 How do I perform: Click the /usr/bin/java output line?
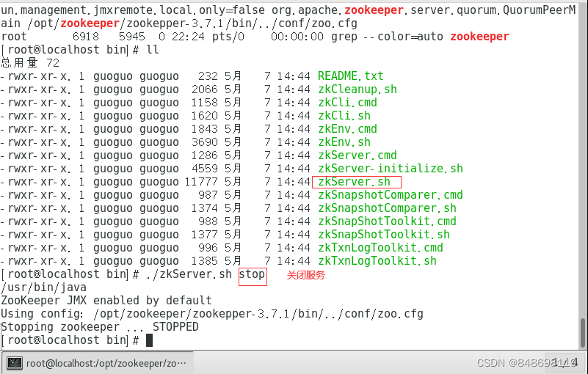point(44,287)
